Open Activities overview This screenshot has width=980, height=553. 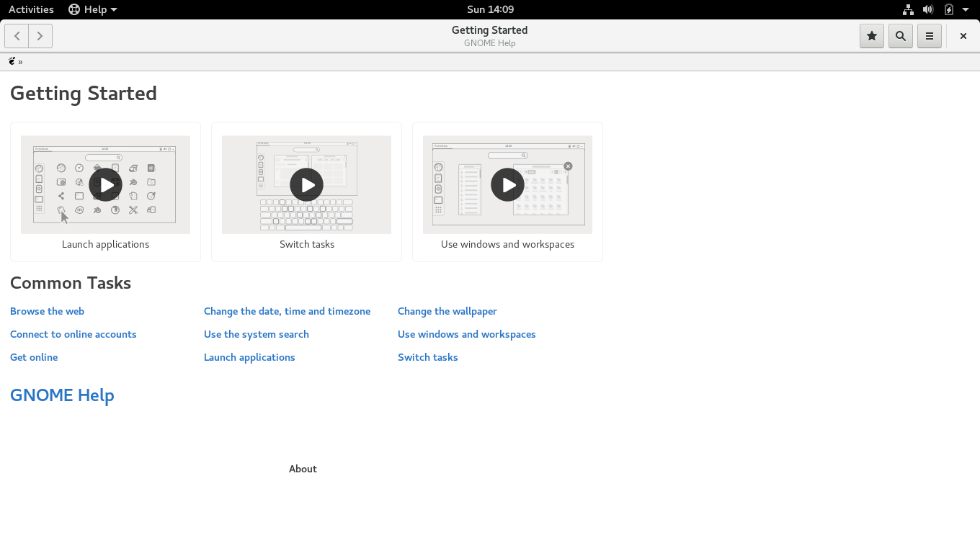31,9
